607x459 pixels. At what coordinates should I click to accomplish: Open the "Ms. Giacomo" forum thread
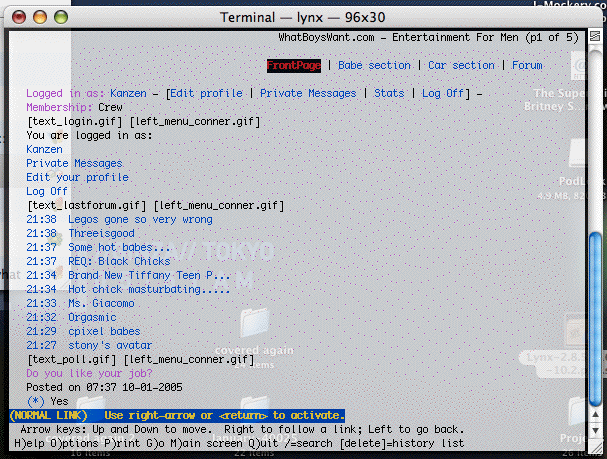click(101, 303)
